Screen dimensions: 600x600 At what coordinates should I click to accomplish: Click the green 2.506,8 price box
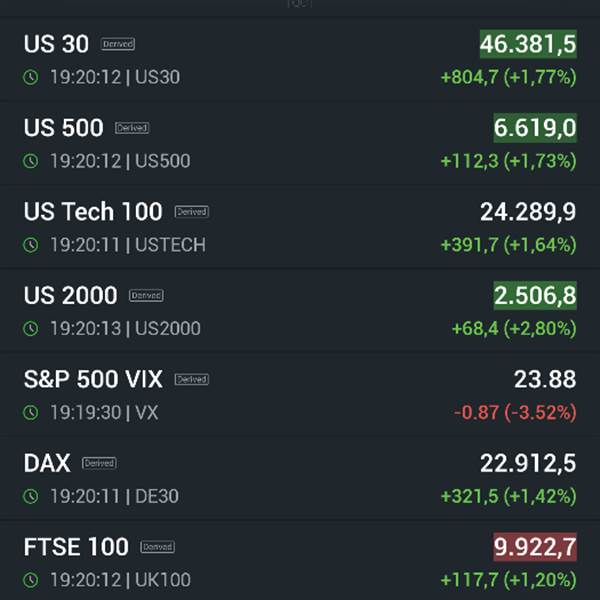pos(535,296)
